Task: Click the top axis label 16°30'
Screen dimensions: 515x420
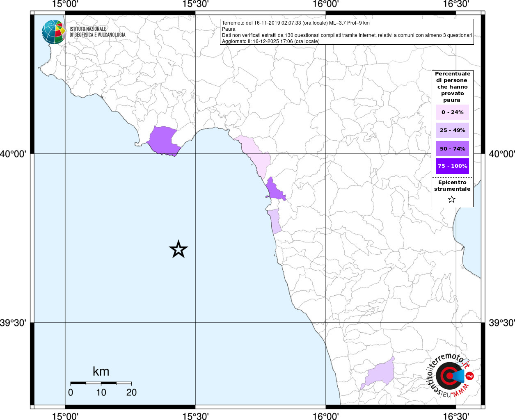Action: pos(455,4)
